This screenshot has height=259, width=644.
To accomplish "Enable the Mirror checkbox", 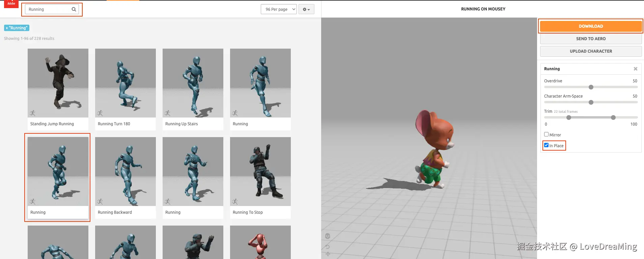I will 546,134.
